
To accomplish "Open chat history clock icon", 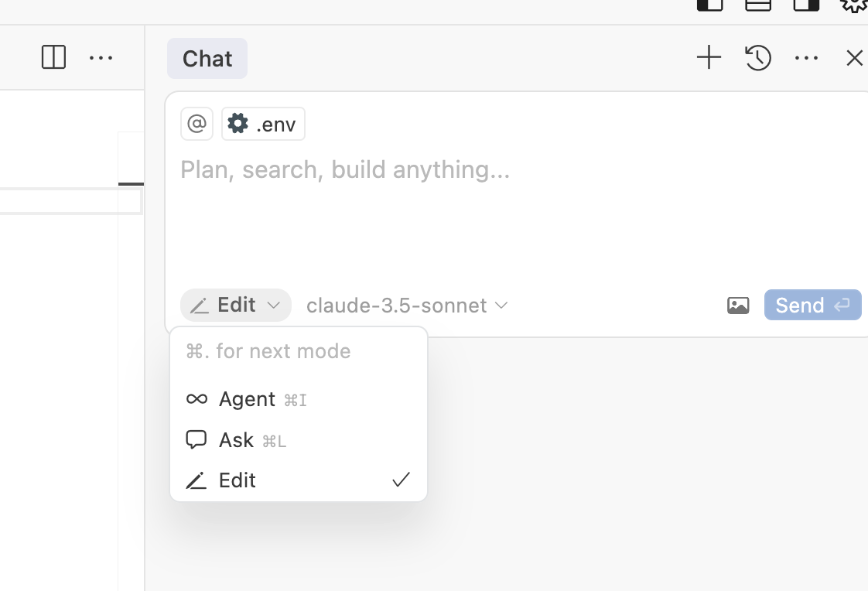I will click(x=758, y=58).
